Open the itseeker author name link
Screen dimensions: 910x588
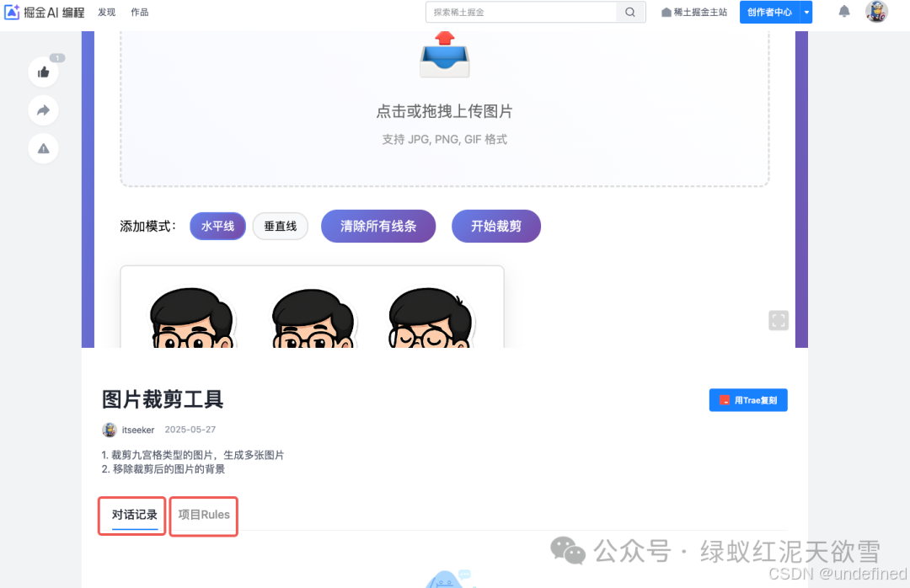(x=138, y=430)
